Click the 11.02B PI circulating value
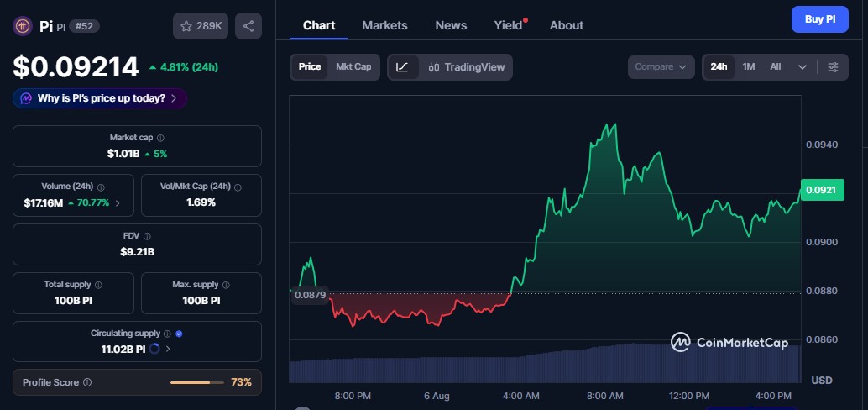This screenshot has height=410, width=868. [x=123, y=349]
